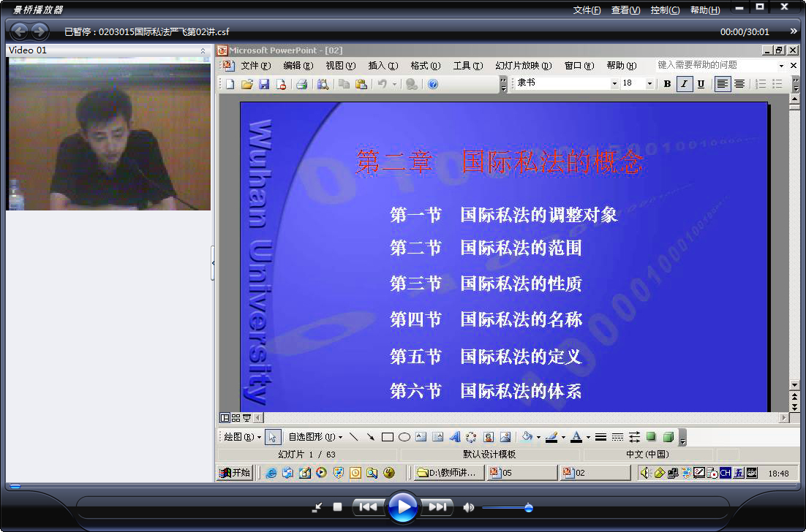Click the volume slider handle
Viewport: 806px width, 532px height.
[x=528, y=508]
